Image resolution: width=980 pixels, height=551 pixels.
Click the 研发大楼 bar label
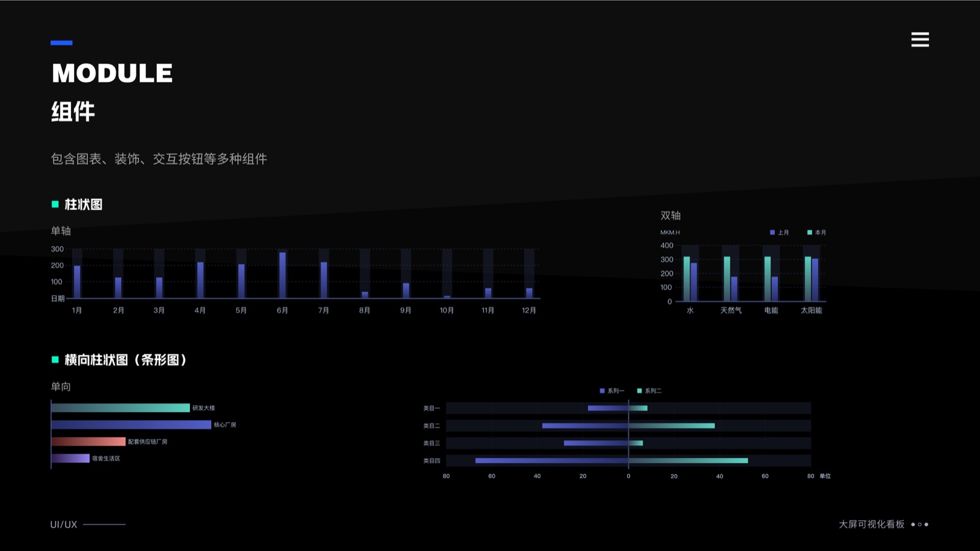204,408
